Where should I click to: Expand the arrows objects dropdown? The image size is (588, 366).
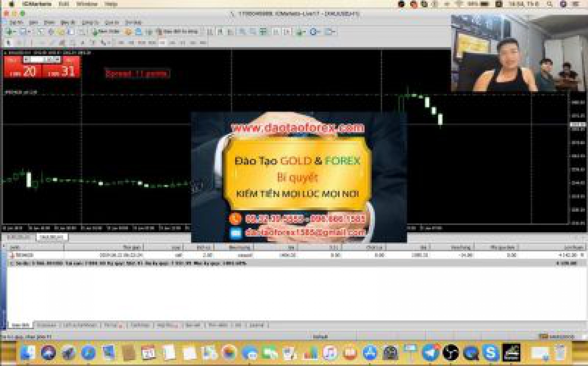pyautogui.click(x=109, y=43)
